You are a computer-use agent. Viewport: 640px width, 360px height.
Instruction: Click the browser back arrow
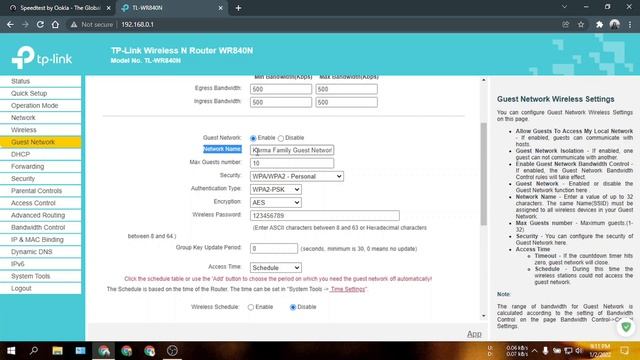tap(10, 24)
